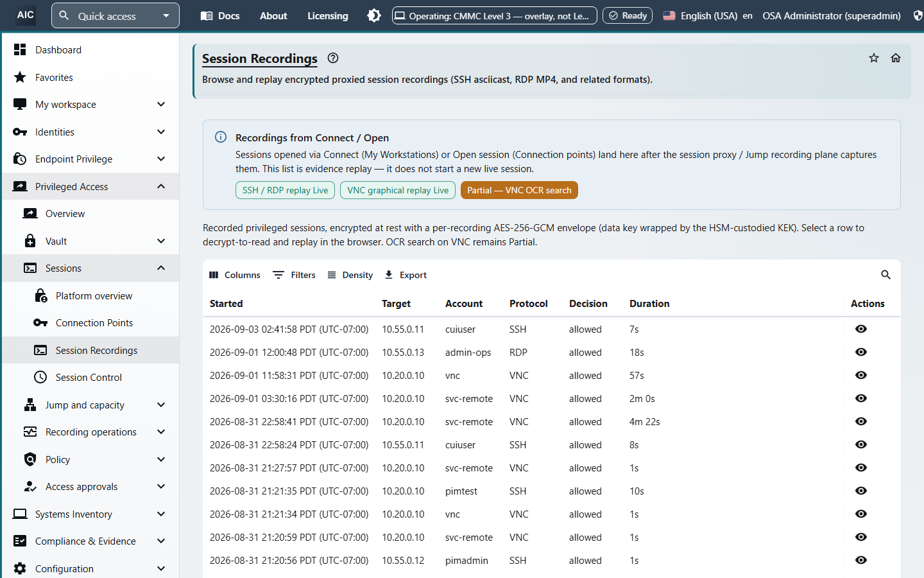View the pimtest SSH recording eye icon

[861, 491]
